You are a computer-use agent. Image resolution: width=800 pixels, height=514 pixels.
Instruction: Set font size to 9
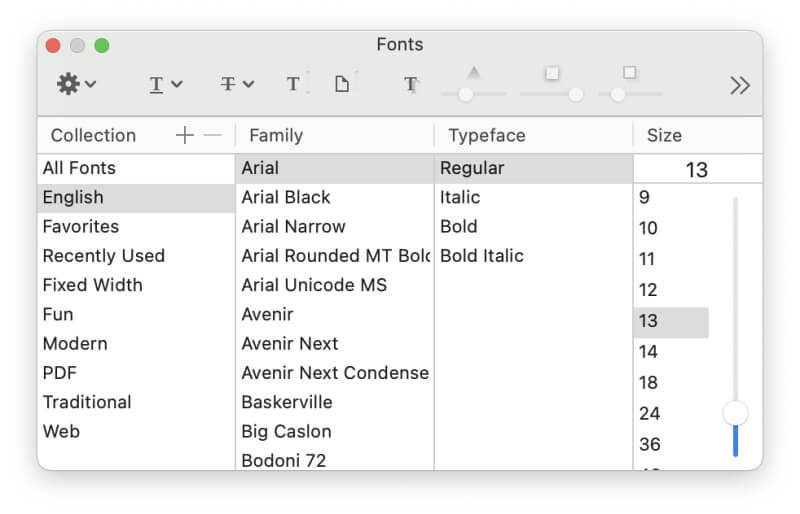(671, 198)
